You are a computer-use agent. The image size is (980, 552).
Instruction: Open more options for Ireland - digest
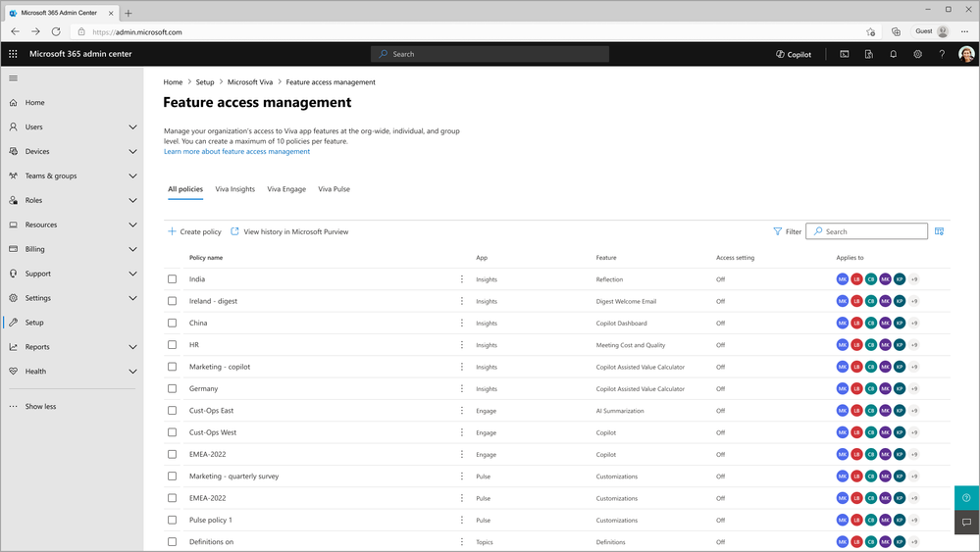point(462,301)
